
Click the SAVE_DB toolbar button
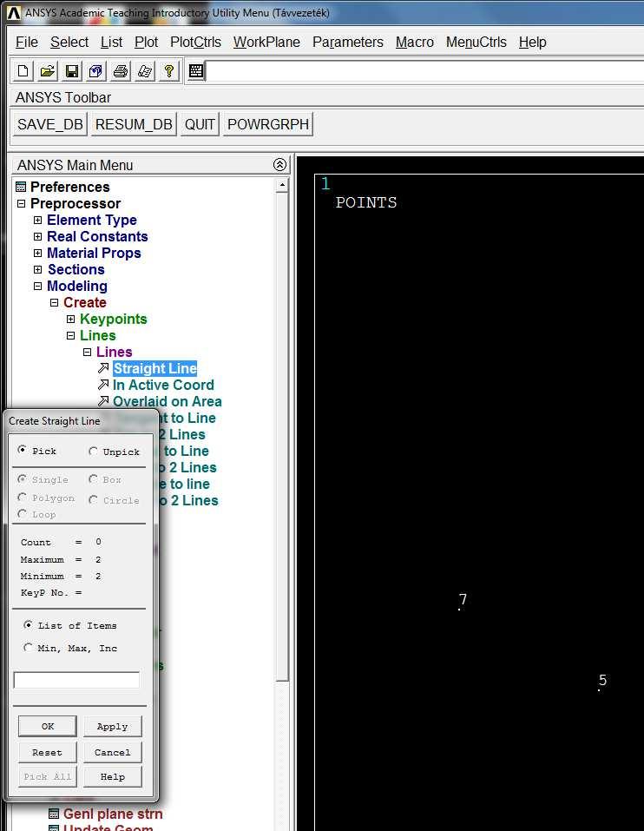(x=49, y=124)
